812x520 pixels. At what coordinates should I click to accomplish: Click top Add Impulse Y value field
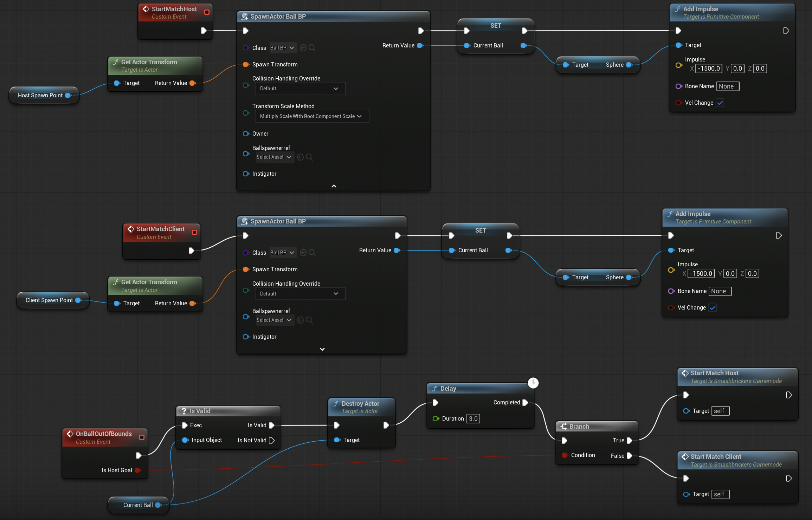(737, 69)
